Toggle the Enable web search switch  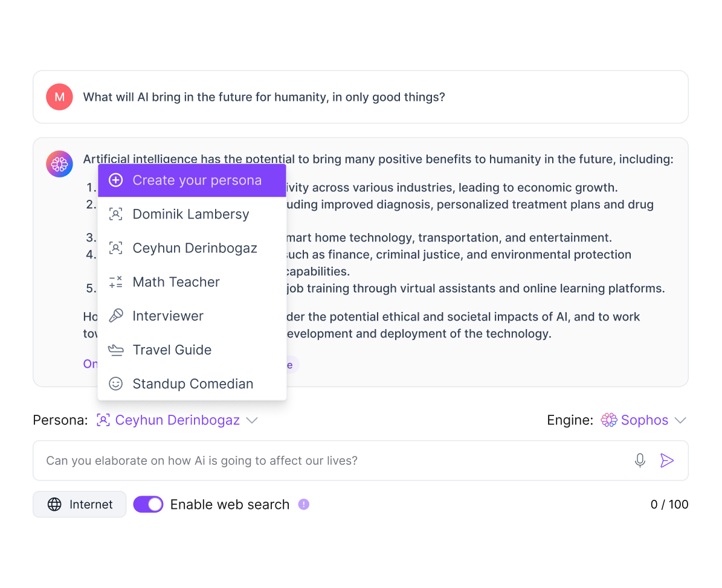click(x=148, y=504)
